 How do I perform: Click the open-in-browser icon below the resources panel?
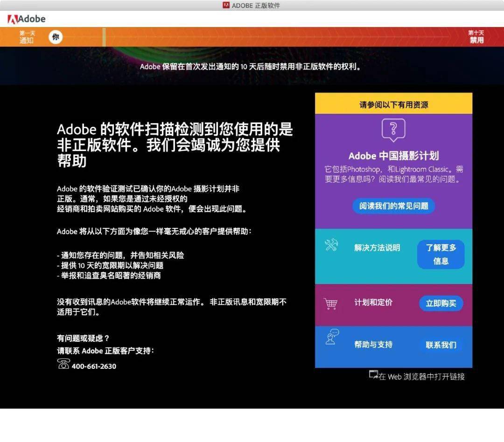pos(373,374)
